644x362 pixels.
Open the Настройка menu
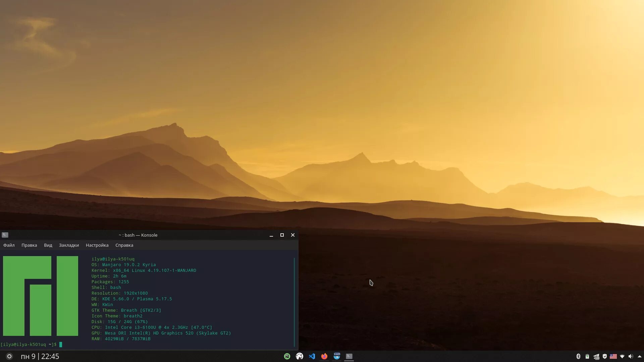click(x=97, y=245)
